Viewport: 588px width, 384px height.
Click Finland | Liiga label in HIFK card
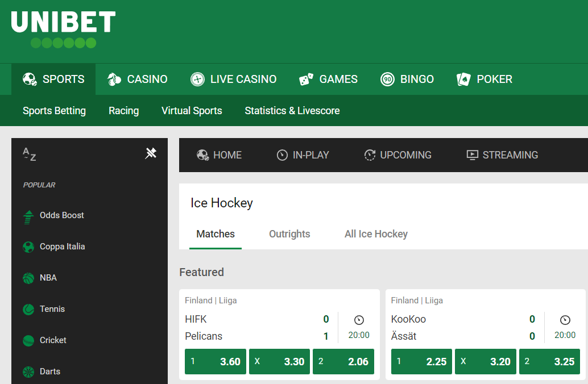(211, 300)
